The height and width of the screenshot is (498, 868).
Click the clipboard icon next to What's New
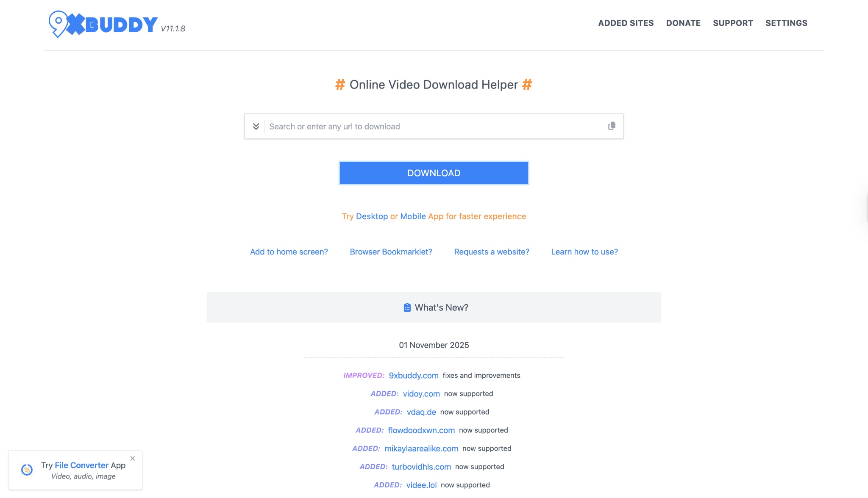click(407, 307)
